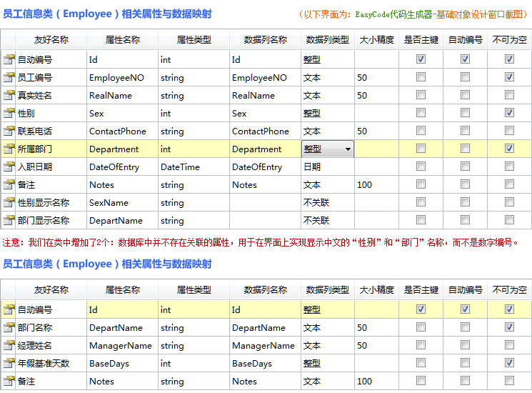532x393 pixels.
Task: Check 是否主键 for the 真实姓名 row
Action: tap(421, 95)
